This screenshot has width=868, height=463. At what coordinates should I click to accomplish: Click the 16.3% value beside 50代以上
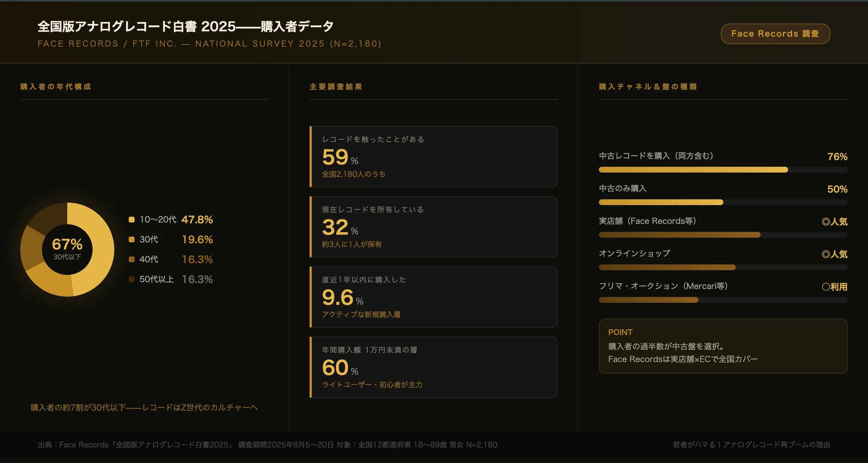[197, 279]
